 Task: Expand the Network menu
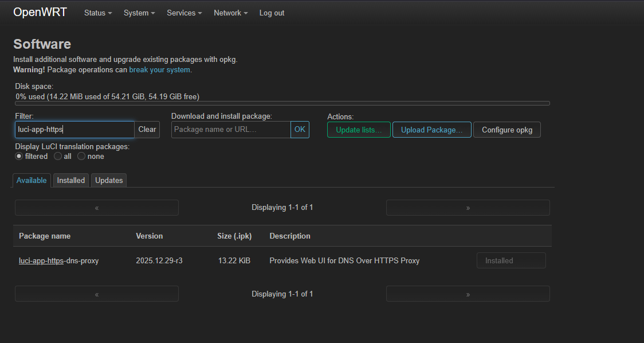click(x=230, y=13)
